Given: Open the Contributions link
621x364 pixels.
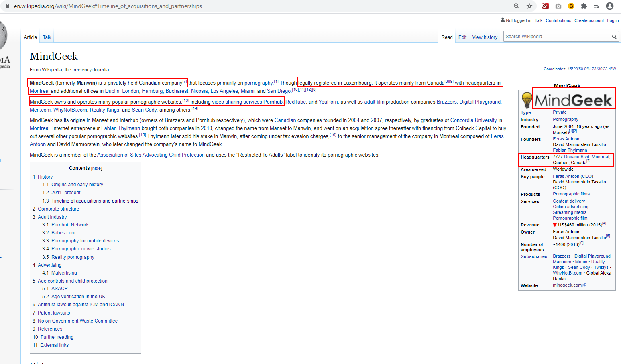Looking at the screenshot, I should coord(558,20).
